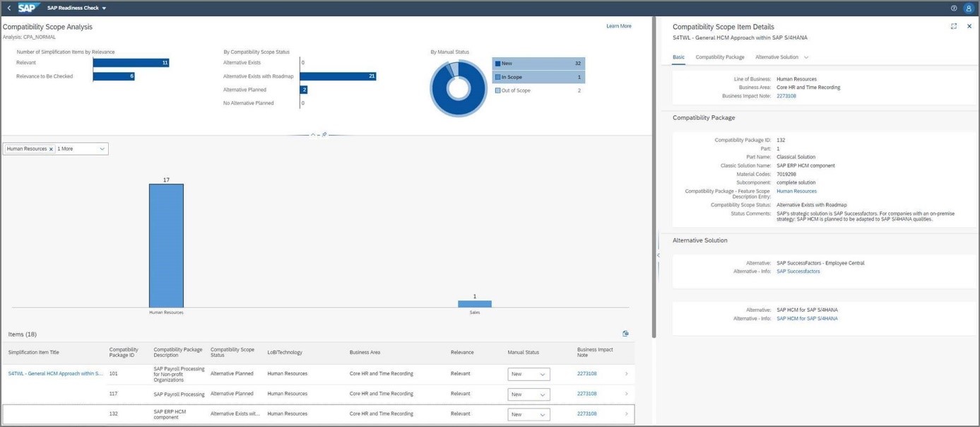Click the back navigation arrow in header
Image resolution: width=980 pixels, height=427 pixels.
click(x=8, y=8)
